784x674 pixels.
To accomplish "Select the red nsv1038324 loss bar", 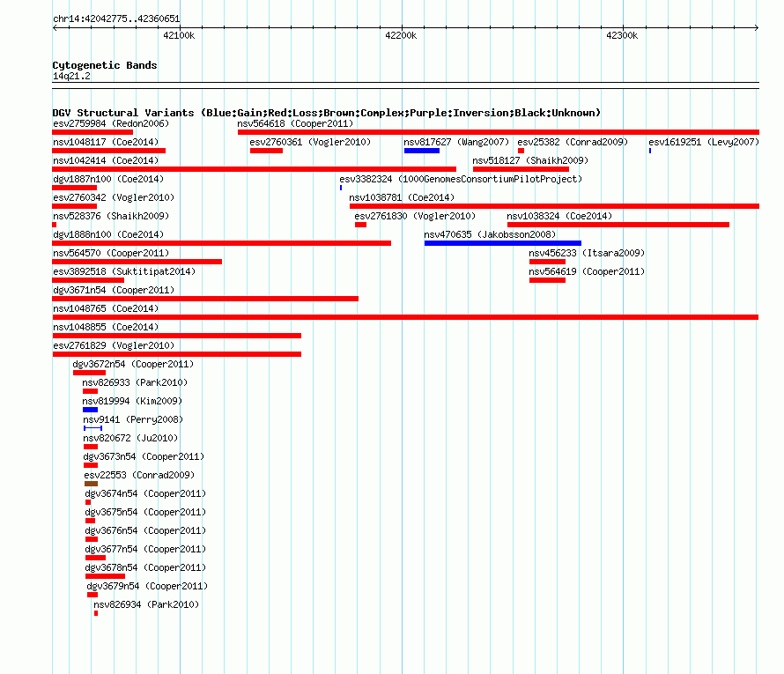I will [x=618, y=225].
